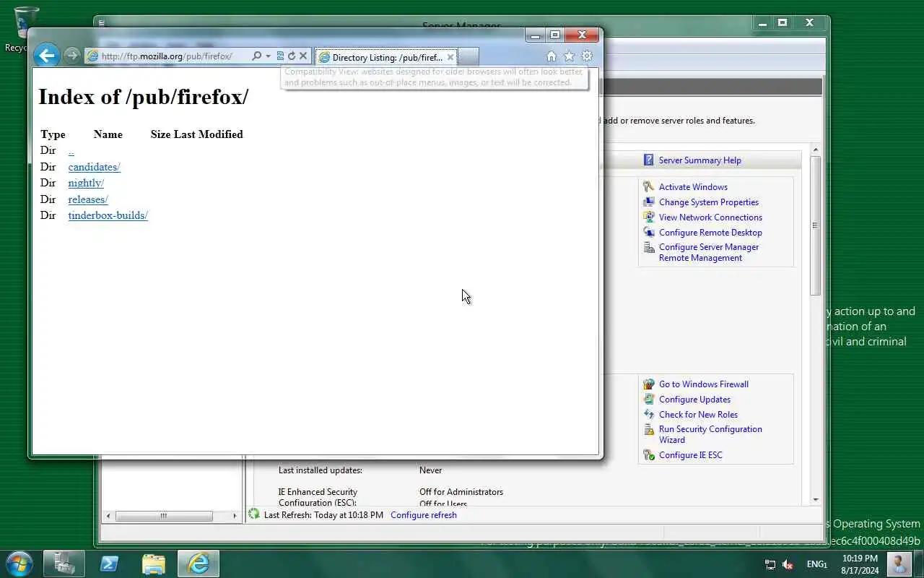This screenshot has width=924, height=578.
Task: Click the Server Manager vertical scrollbar up arrow
Action: click(x=816, y=150)
